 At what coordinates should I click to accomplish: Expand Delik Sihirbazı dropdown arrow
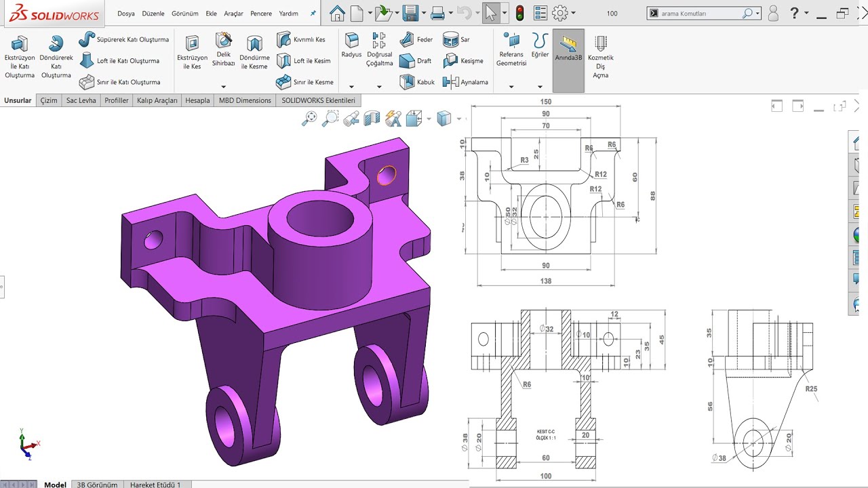pos(223,87)
